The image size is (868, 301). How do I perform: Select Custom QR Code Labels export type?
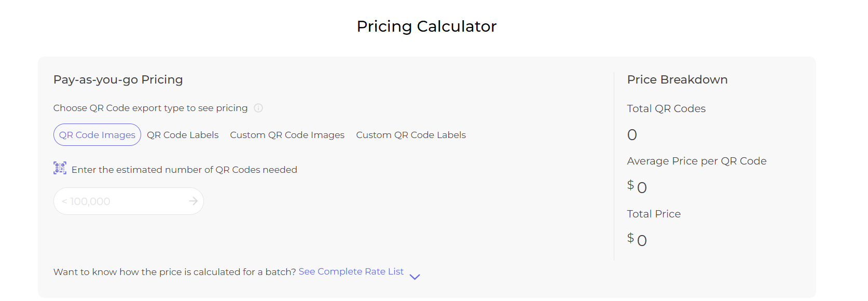(x=411, y=135)
